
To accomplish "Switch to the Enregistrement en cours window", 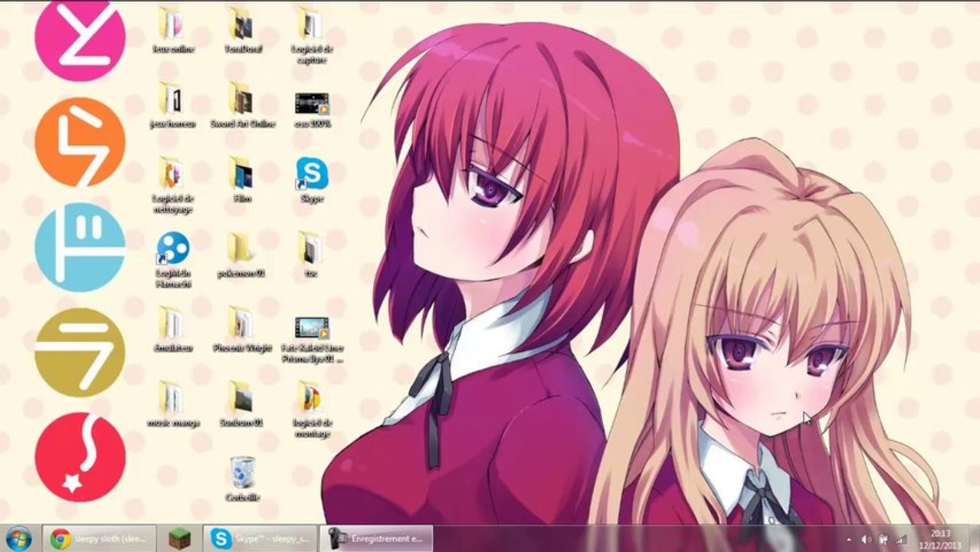I will (375, 538).
